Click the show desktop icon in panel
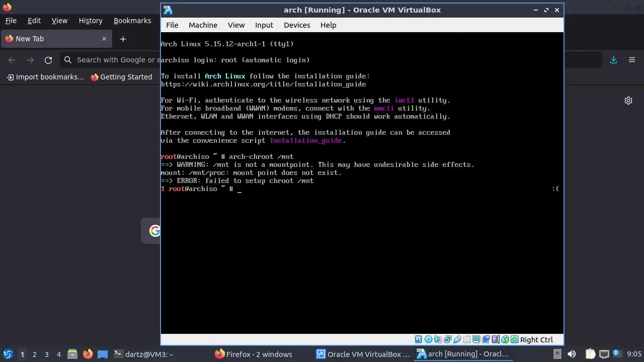Viewport: 644px width, 362px height. pos(103,354)
